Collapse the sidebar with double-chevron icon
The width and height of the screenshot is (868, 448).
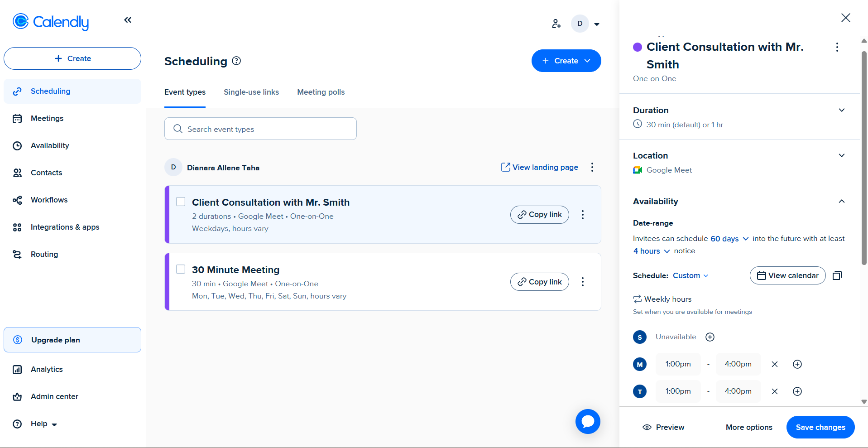tap(128, 20)
